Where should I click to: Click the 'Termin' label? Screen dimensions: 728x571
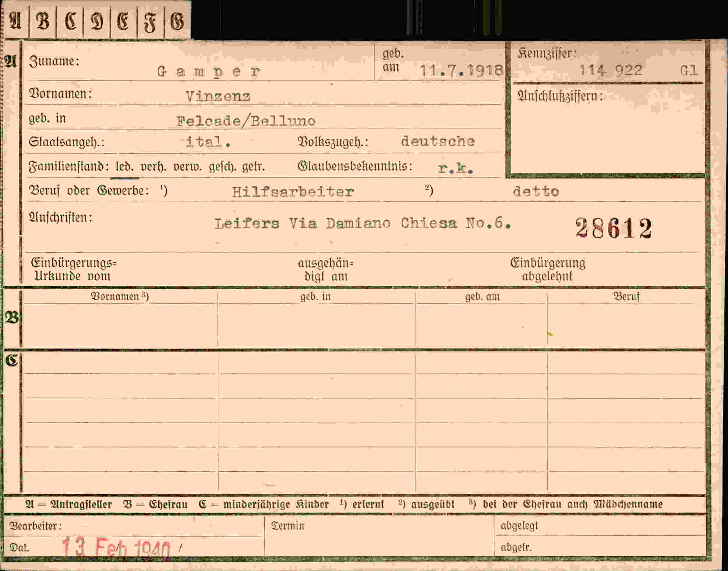click(288, 526)
